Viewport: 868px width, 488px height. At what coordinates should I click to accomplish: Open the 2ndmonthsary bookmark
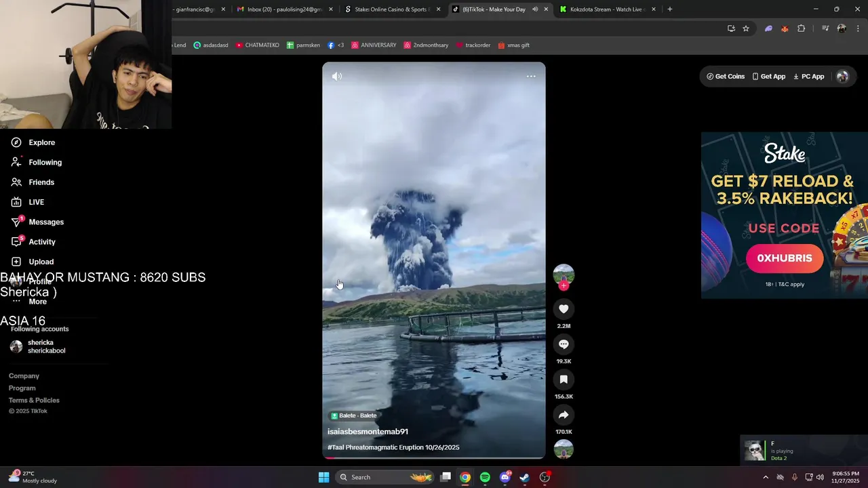[x=426, y=45]
